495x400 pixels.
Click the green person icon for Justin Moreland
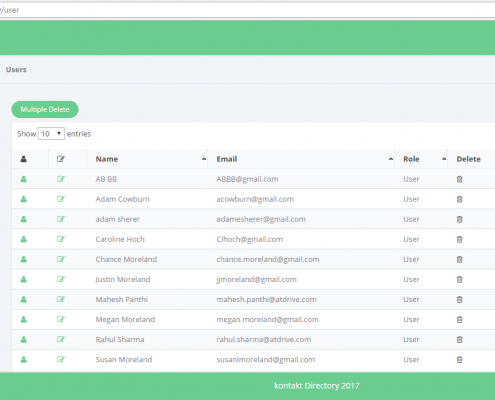tap(23, 279)
